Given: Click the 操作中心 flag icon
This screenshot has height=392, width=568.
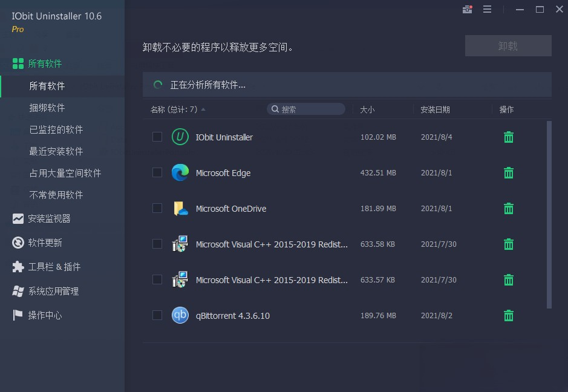Looking at the screenshot, I should (x=18, y=315).
